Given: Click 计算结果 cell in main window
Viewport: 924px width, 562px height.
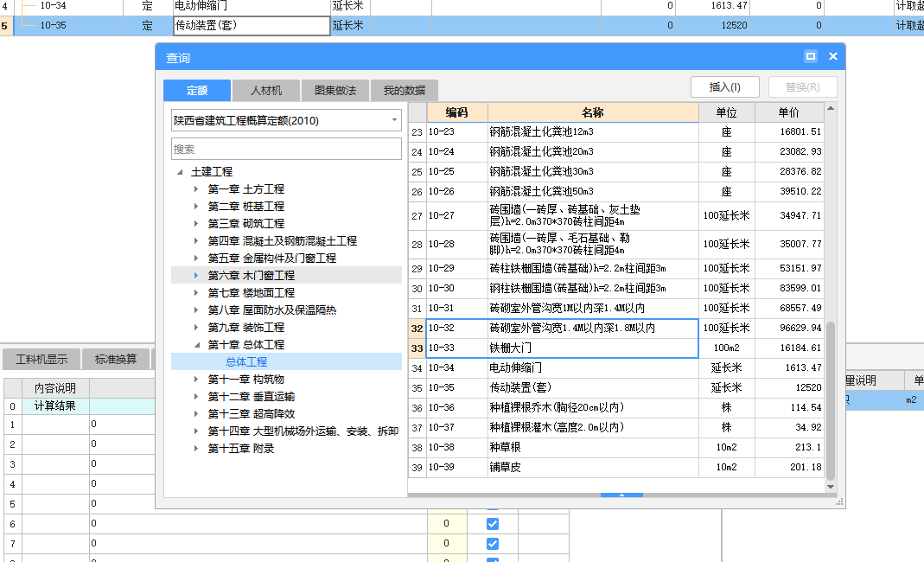Looking at the screenshot, I should tap(54, 406).
